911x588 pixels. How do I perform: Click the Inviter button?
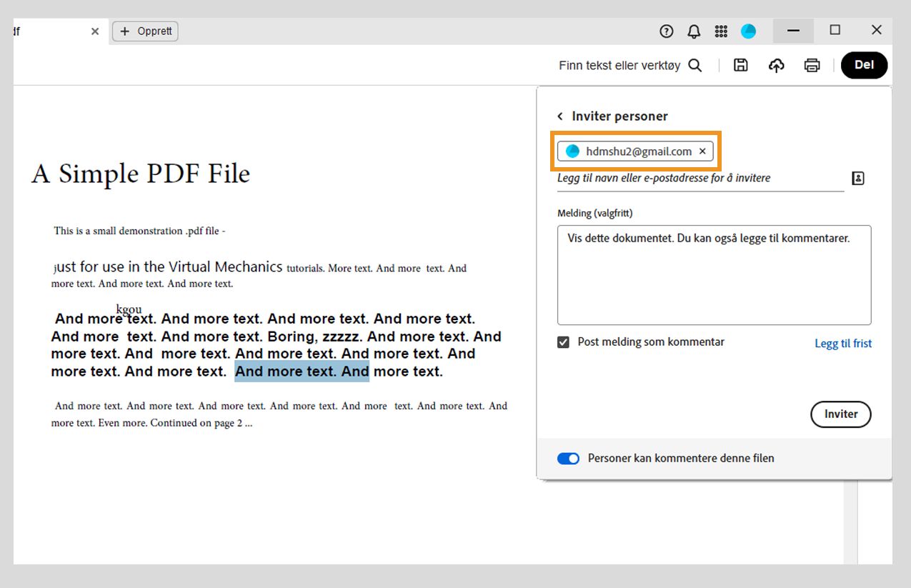(x=840, y=414)
